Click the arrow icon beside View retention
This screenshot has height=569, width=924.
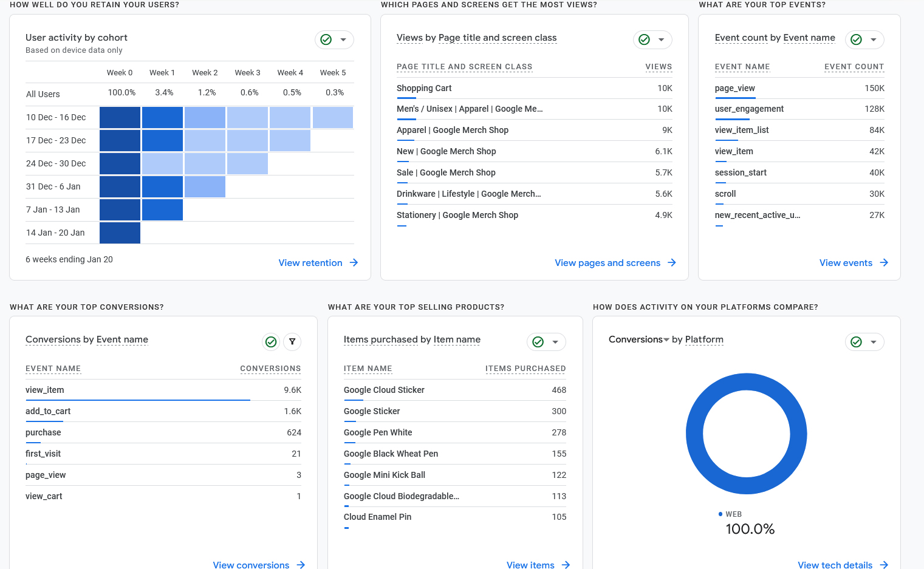(354, 262)
